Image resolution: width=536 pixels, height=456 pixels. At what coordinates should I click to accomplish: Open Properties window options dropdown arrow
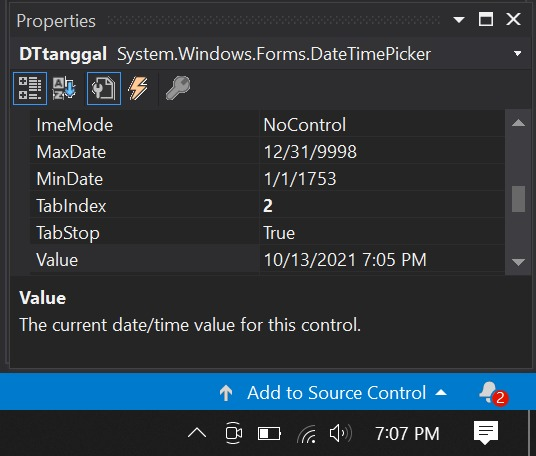(459, 20)
